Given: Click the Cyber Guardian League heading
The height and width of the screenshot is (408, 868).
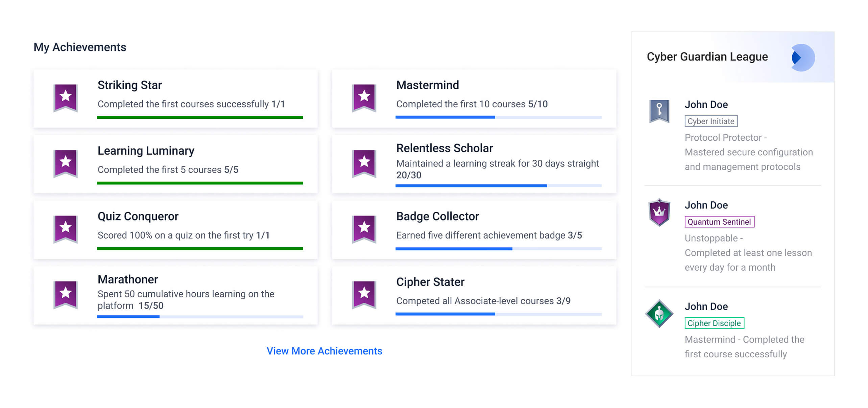Looking at the screenshot, I should coord(707,56).
